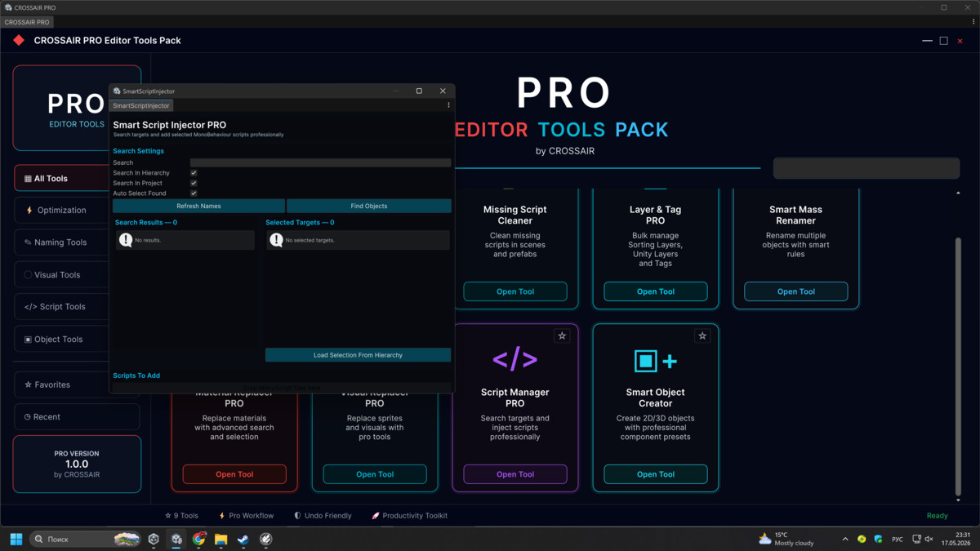Click the Find Objects button
The image size is (980, 551).
[x=369, y=206]
